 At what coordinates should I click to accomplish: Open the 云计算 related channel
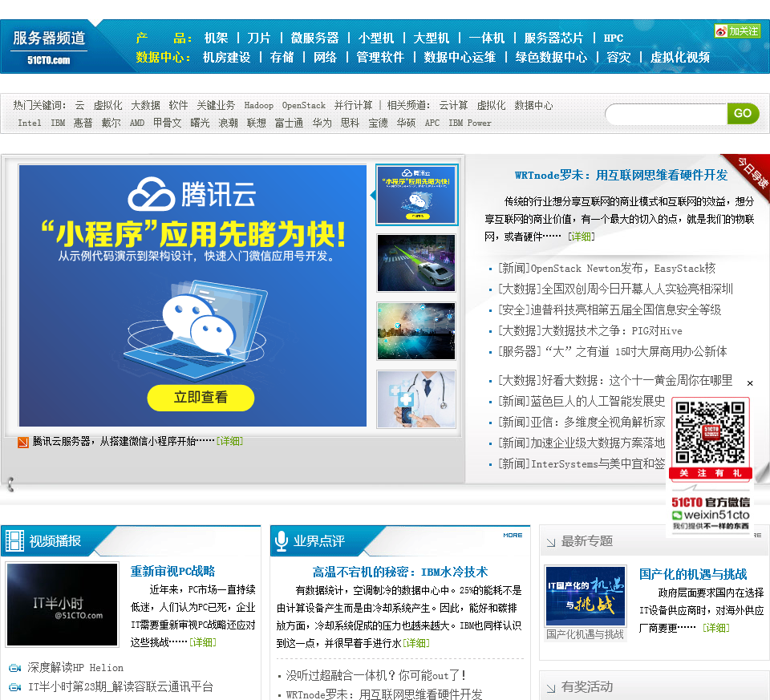453,105
